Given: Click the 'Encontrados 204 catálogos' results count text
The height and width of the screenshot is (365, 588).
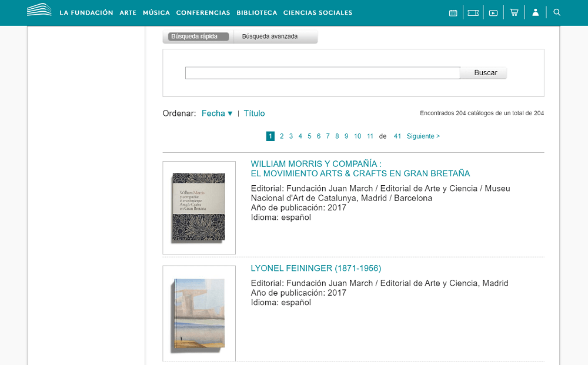Looking at the screenshot, I should tap(482, 113).
